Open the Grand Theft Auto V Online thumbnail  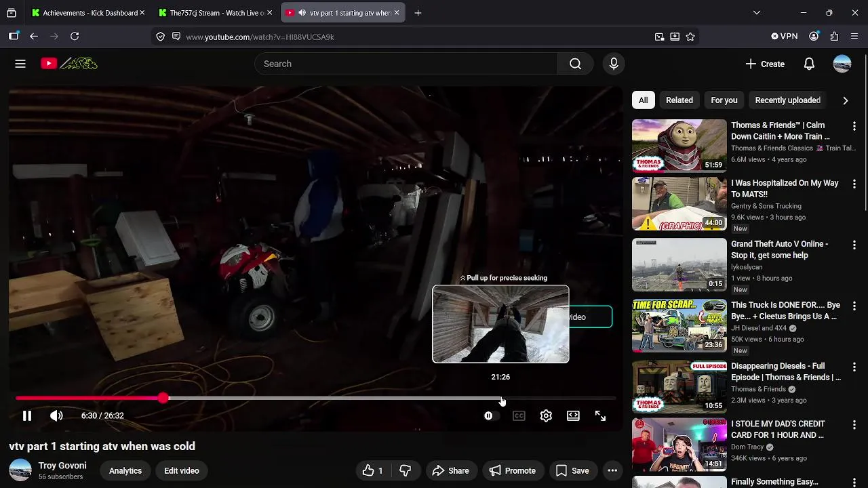click(x=679, y=264)
